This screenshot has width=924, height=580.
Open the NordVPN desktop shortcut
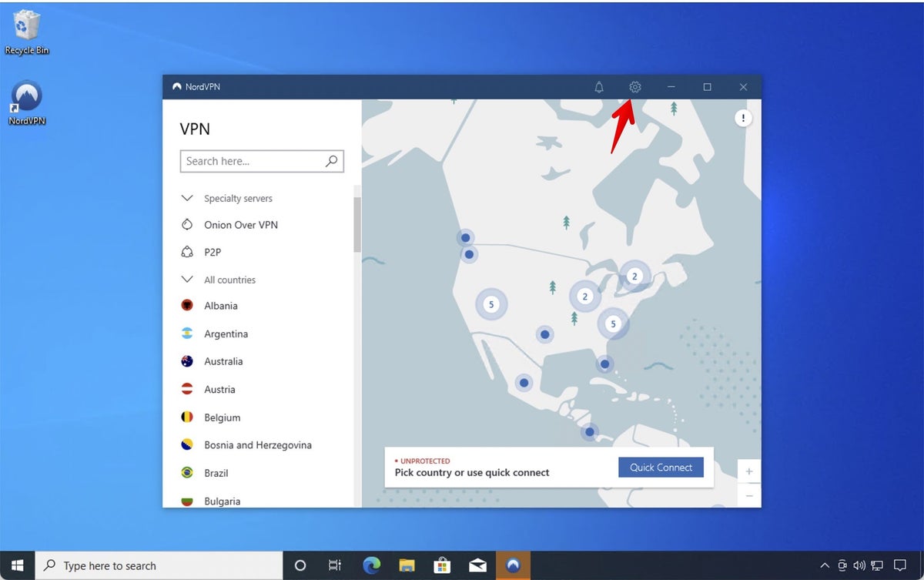[x=27, y=102]
